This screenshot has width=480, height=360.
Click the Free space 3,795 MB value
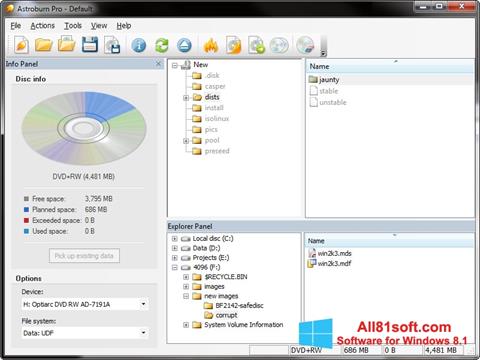(x=99, y=199)
